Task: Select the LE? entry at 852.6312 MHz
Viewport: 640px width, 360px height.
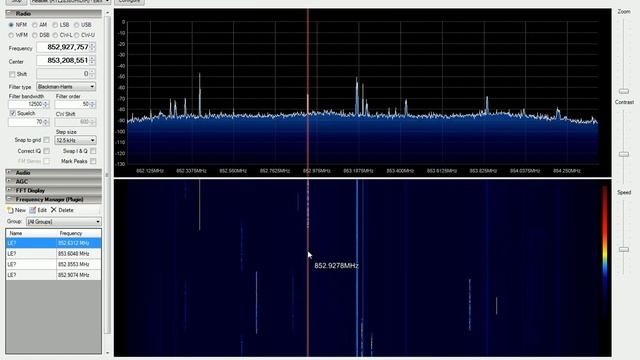Action: (x=53, y=243)
